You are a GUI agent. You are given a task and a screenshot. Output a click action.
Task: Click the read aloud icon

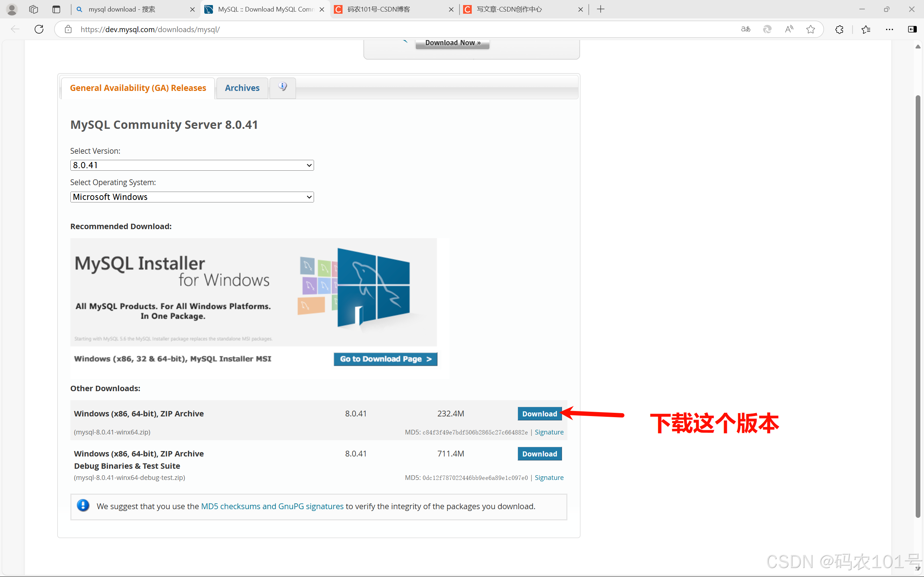point(789,29)
